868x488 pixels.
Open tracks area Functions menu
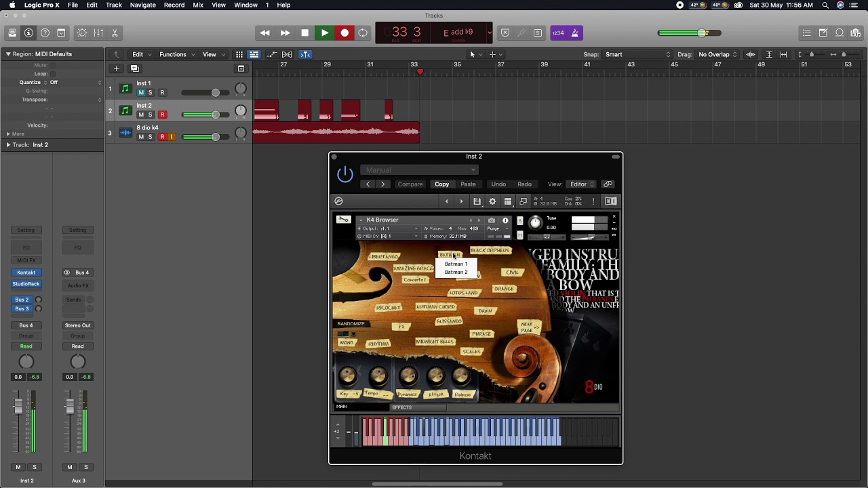(176, 54)
